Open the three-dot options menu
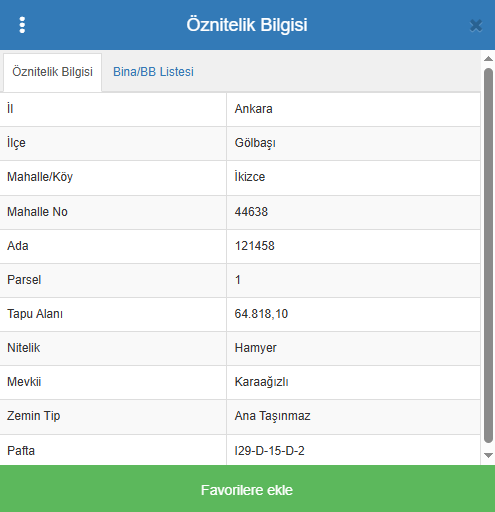Screen dimensions: 495x512 coord(22,25)
